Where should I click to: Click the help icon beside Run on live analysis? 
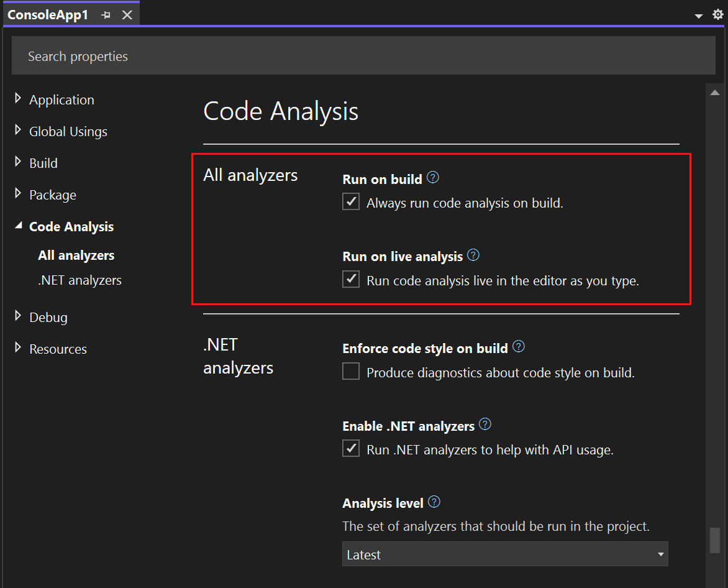pos(473,255)
